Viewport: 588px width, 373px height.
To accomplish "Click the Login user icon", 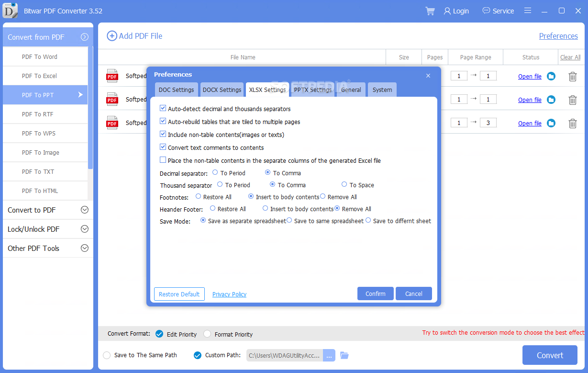I will (x=447, y=11).
